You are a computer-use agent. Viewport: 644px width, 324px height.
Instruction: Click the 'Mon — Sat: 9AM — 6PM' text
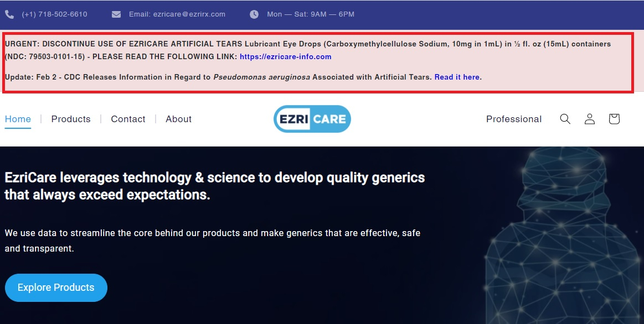click(x=311, y=14)
